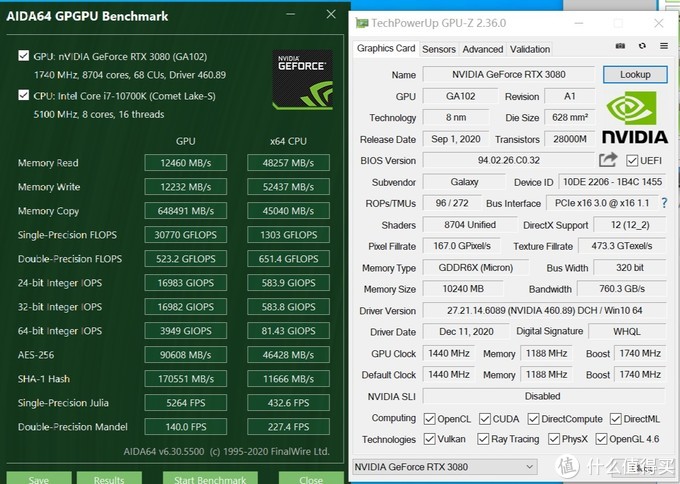The image size is (680, 484).
Task: Click the NVIDIA logo in GPU-Z
Action: tap(635, 118)
